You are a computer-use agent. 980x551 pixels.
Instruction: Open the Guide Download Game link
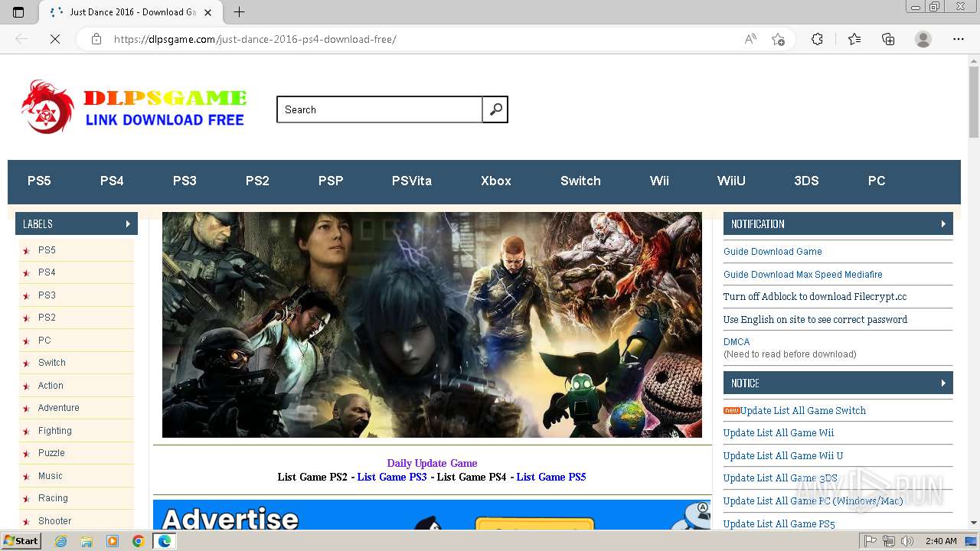[773, 252]
